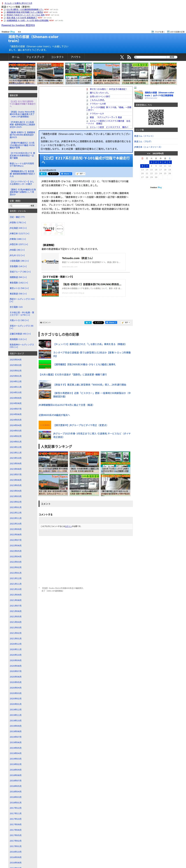Open 2024年12月 monthly archive
The image size is (186, 868).
(15, 381)
